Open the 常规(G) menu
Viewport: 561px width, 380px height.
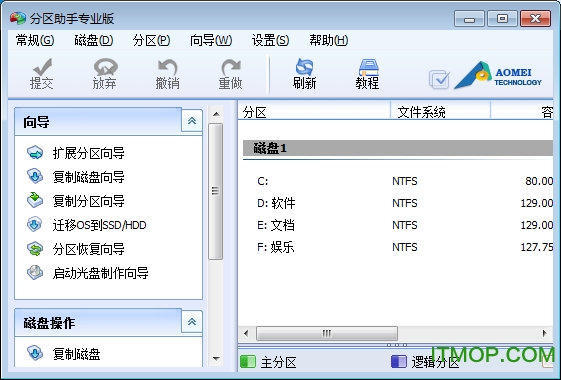35,40
